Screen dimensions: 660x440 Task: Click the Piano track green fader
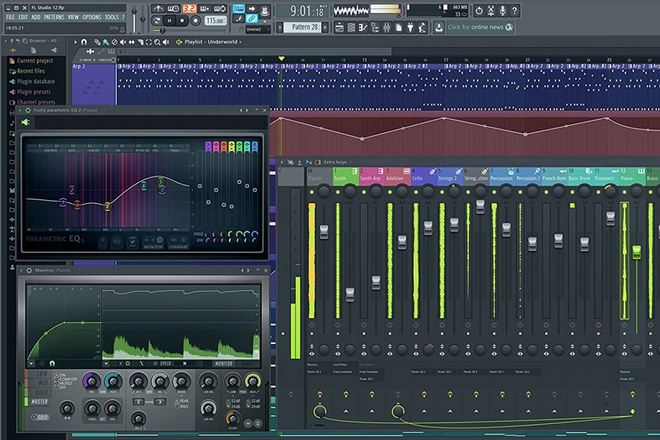pyautogui.click(x=636, y=252)
